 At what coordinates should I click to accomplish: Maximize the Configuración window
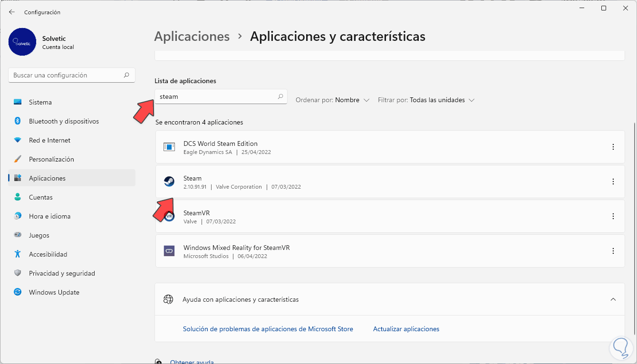(x=604, y=9)
